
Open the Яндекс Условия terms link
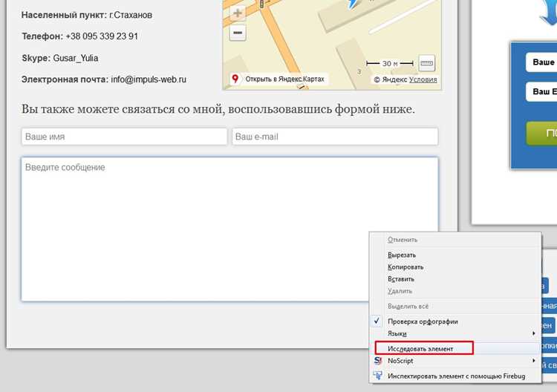tap(423, 79)
